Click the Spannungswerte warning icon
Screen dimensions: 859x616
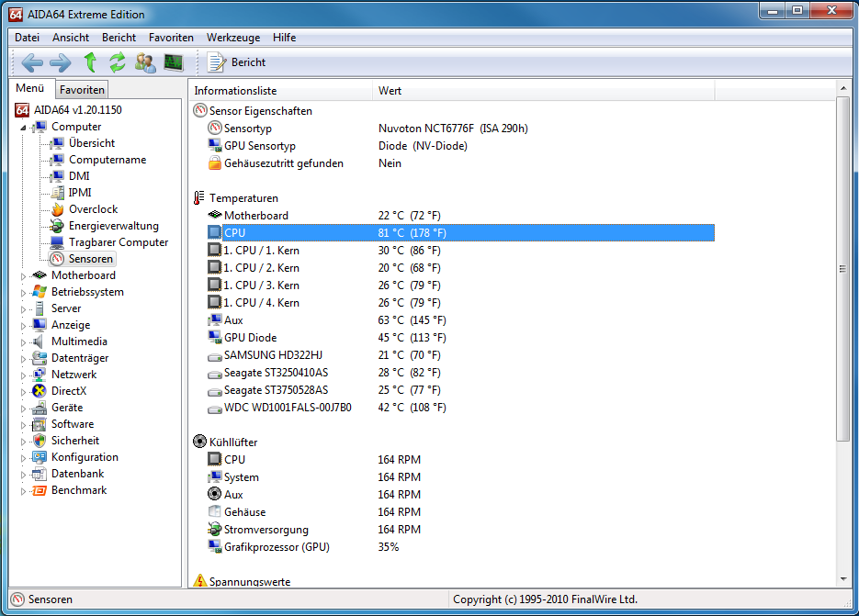[200, 580]
